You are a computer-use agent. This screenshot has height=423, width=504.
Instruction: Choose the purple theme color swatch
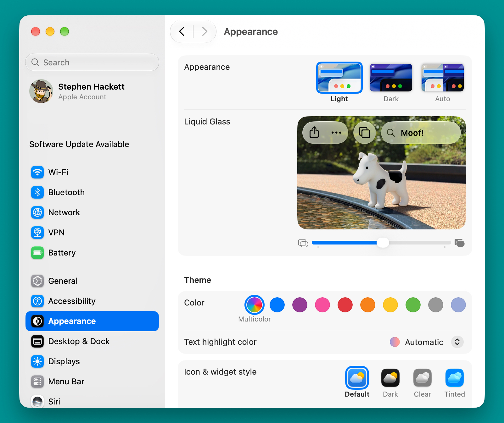[x=300, y=305]
